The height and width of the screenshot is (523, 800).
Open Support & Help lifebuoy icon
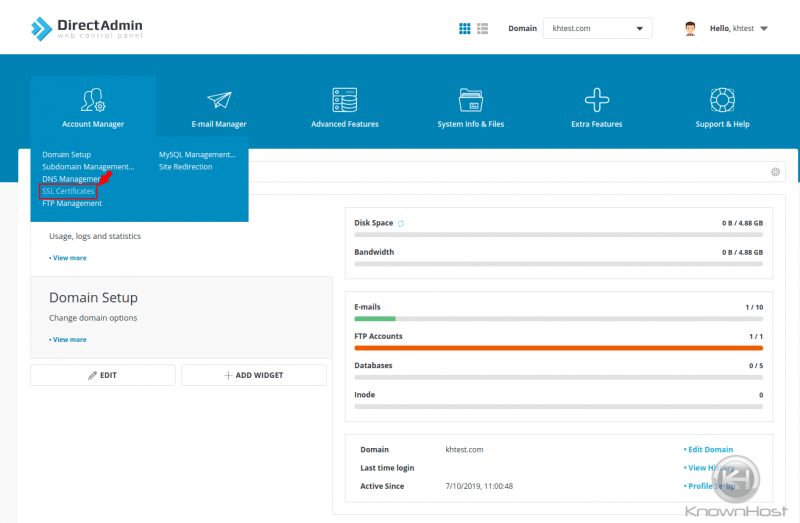click(x=722, y=101)
